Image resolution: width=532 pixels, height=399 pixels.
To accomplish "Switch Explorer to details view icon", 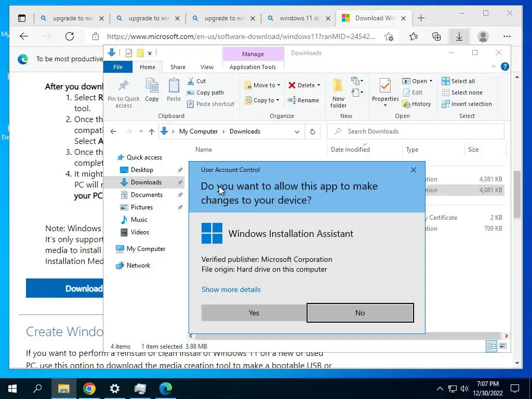I will coord(491,346).
